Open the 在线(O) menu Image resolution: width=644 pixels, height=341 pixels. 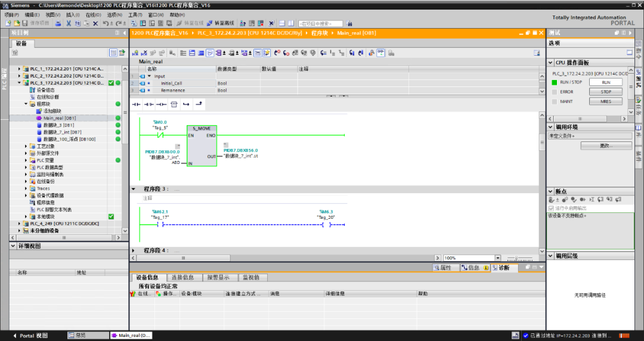(92, 14)
